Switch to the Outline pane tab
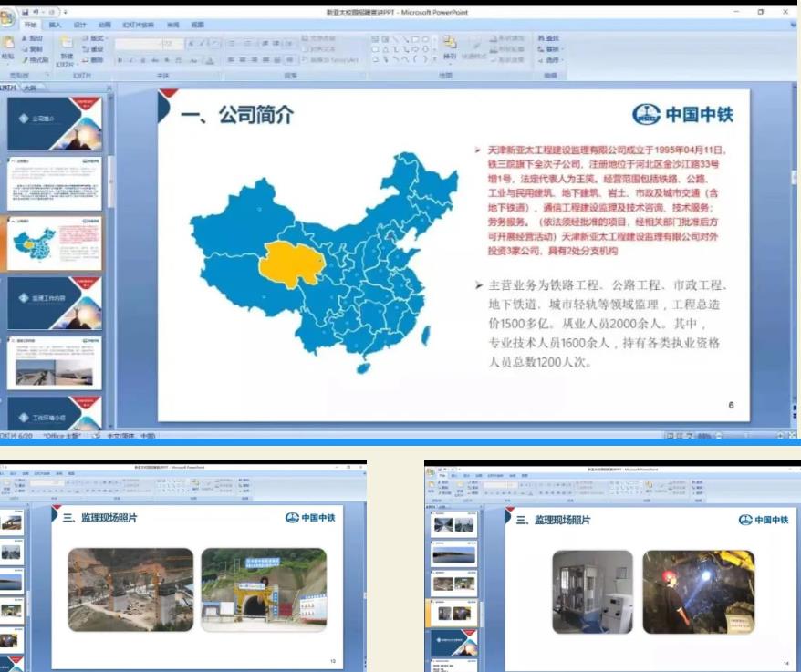 pyautogui.click(x=31, y=88)
